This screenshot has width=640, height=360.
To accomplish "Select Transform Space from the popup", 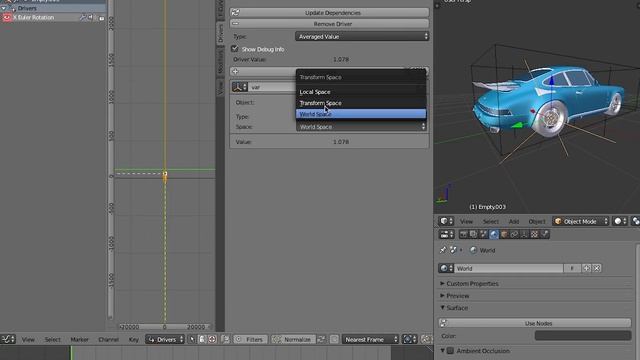I will point(360,103).
